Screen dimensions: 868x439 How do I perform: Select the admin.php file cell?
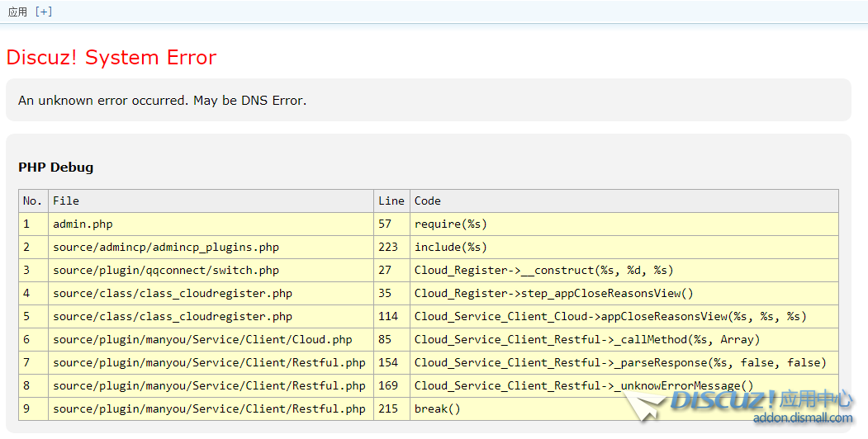pyautogui.click(x=211, y=224)
